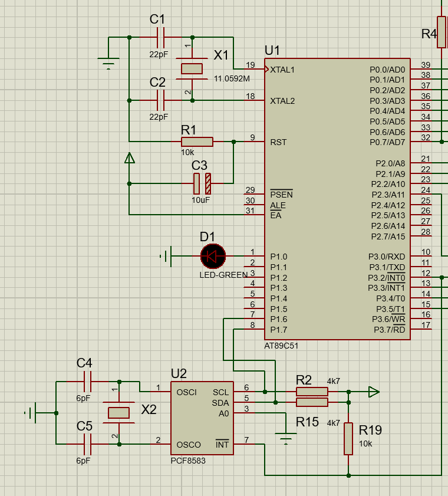The image size is (448, 496).
Task: Click the A0 pin label on U2
Action: click(223, 413)
